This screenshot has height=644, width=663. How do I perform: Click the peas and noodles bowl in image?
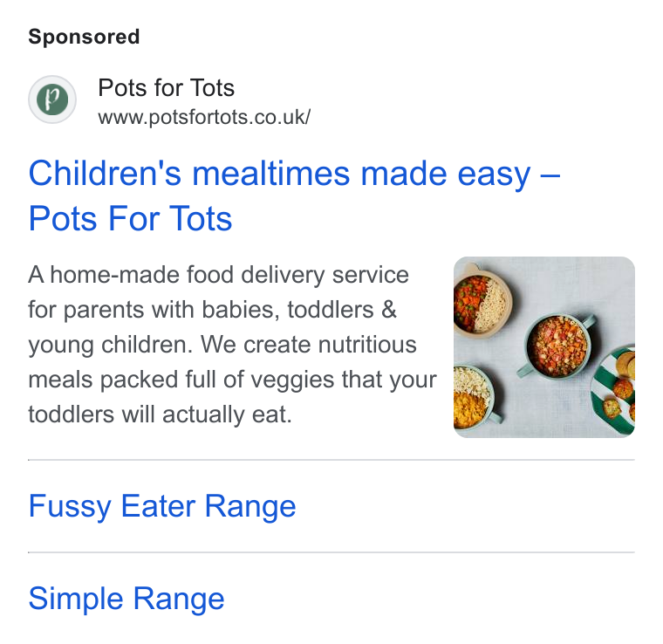(x=482, y=302)
